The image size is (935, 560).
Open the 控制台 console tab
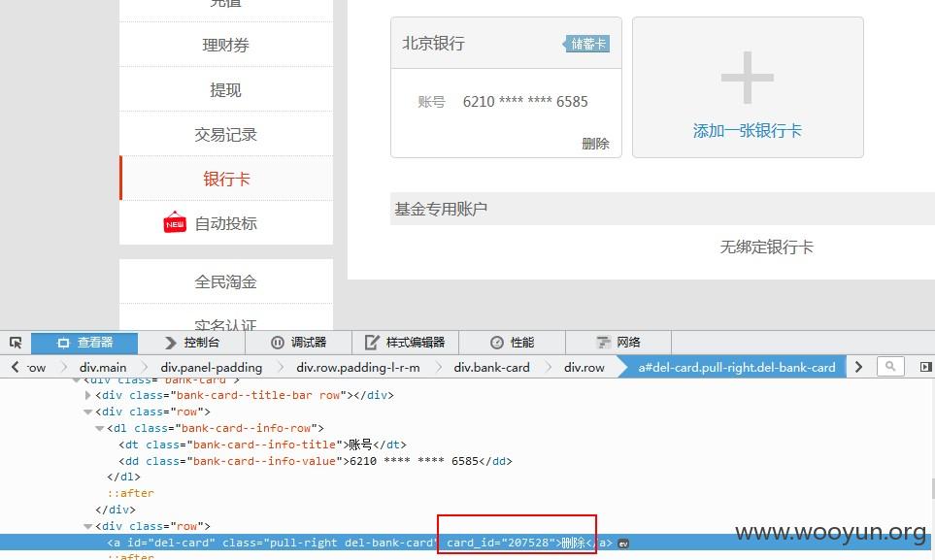tap(191, 343)
